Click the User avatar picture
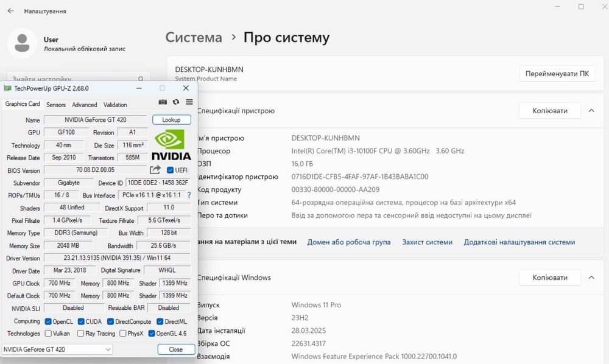The height and width of the screenshot is (364, 609). [x=22, y=43]
